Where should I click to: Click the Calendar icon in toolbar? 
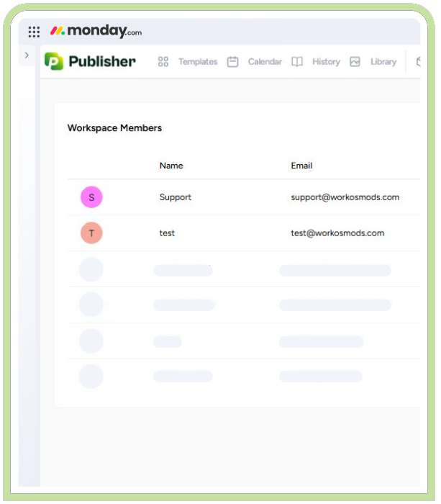point(232,62)
